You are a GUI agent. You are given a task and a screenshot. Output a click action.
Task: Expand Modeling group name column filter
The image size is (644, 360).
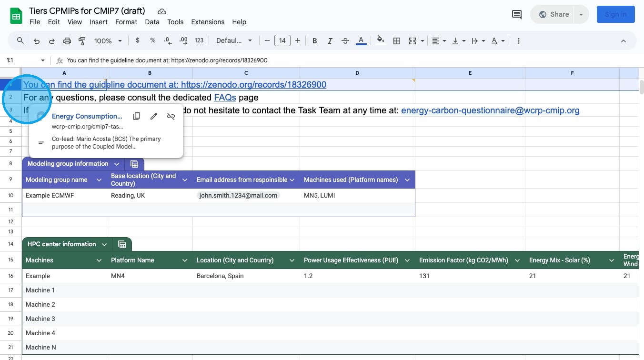coord(99,180)
